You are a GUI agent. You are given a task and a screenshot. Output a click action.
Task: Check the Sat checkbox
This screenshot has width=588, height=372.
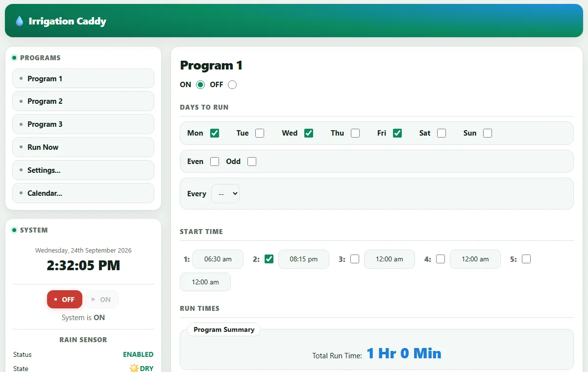click(441, 133)
